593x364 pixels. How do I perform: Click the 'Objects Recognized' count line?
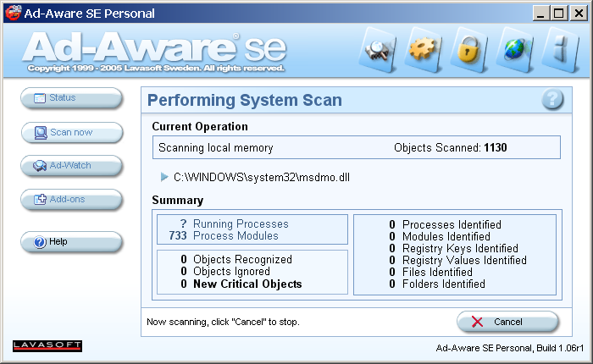236,259
